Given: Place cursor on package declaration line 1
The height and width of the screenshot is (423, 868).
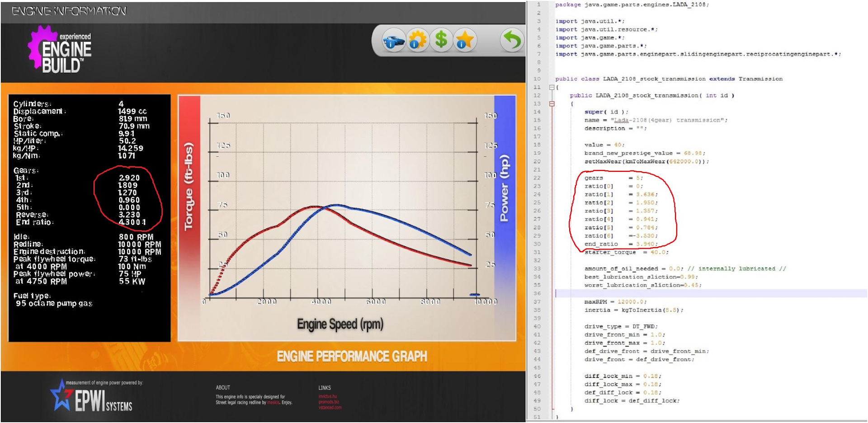Looking at the screenshot, I should (632, 5).
